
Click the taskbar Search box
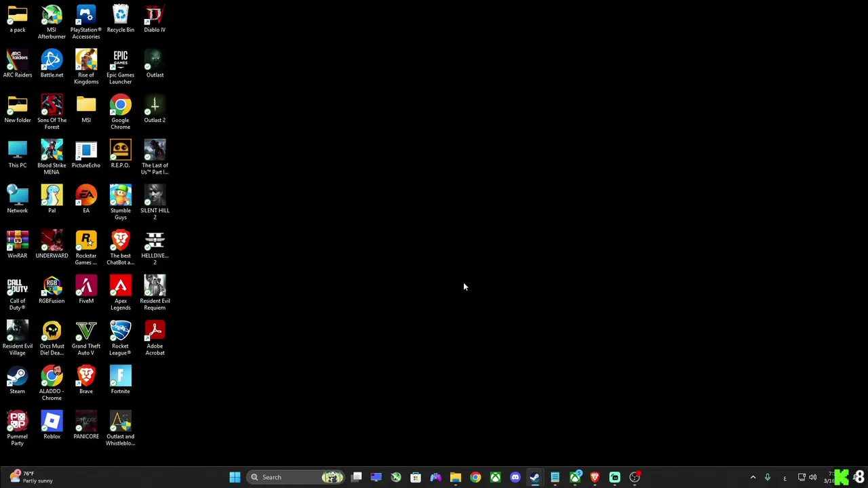(x=296, y=477)
